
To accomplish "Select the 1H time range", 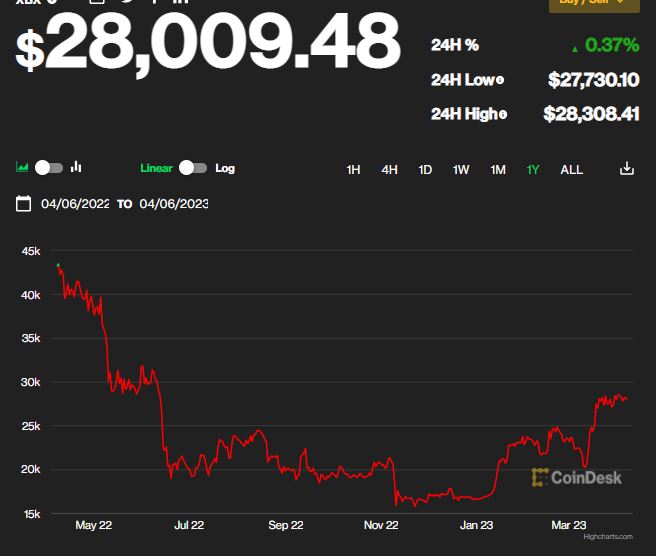I will tap(354, 169).
